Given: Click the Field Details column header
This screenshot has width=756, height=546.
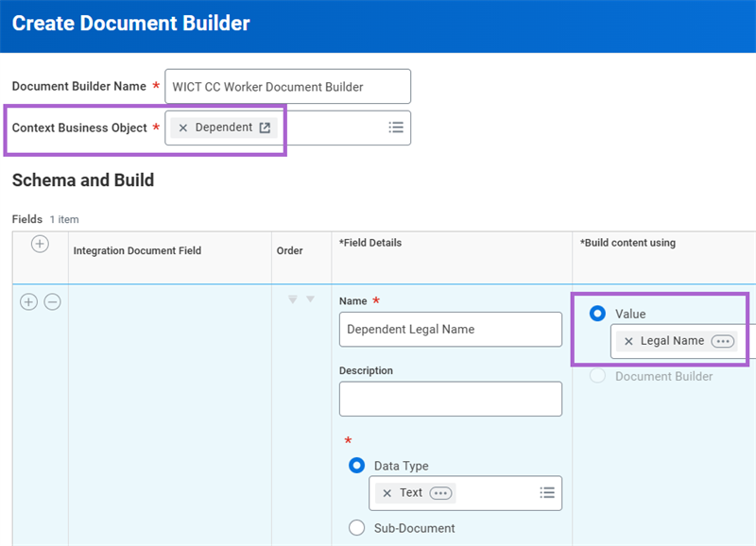Looking at the screenshot, I should [x=369, y=243].
